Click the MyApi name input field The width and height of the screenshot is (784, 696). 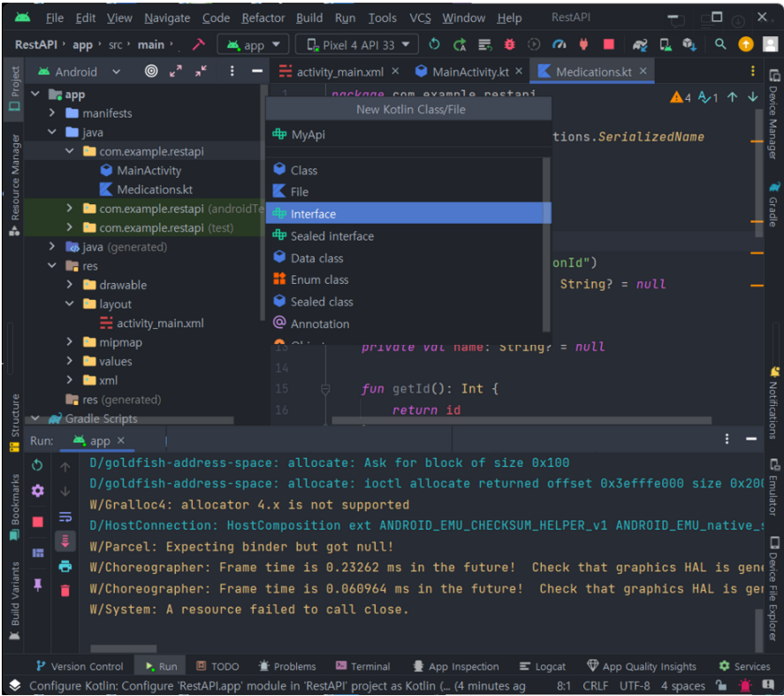(x=408, y=134)
